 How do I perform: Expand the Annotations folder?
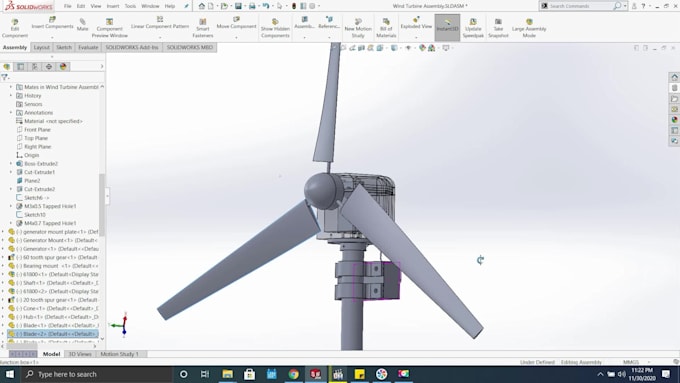pos(11,112)
